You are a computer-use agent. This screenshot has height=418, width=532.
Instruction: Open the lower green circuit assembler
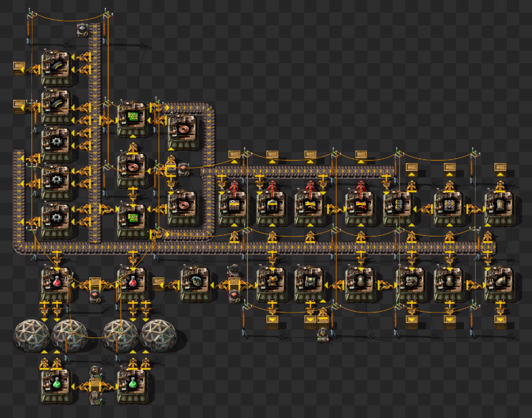[x=132, y=219]
